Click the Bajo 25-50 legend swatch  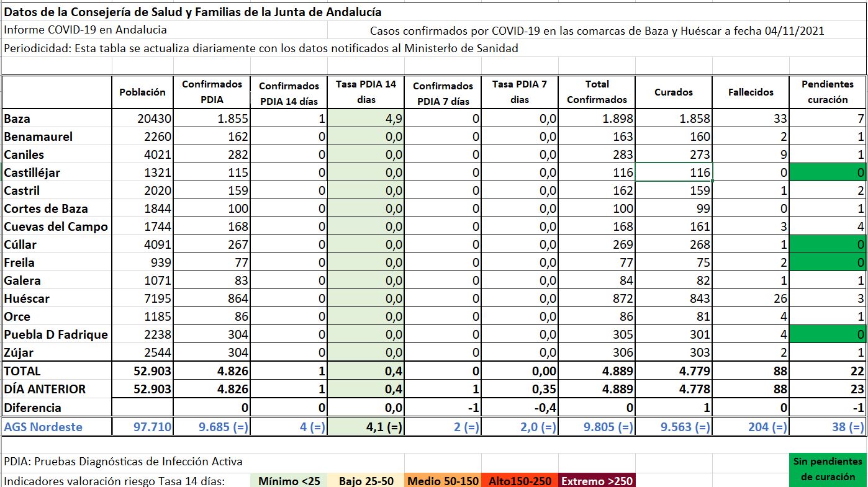[366, 481]
